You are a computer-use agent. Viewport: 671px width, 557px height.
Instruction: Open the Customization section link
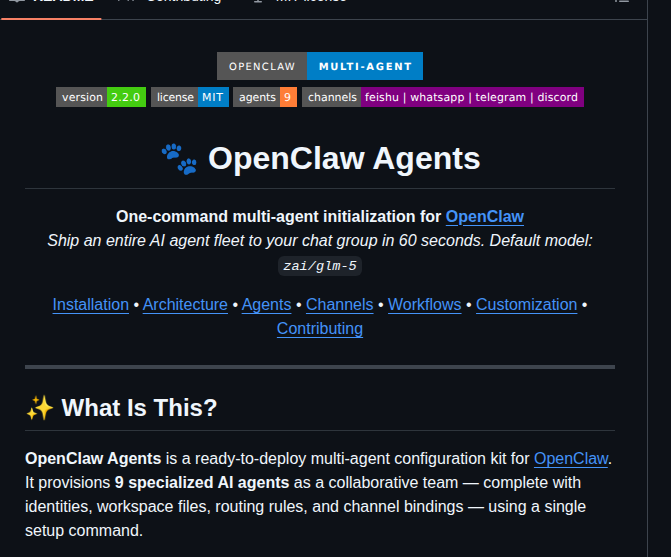pyautogui.click(x=526, y=305)
